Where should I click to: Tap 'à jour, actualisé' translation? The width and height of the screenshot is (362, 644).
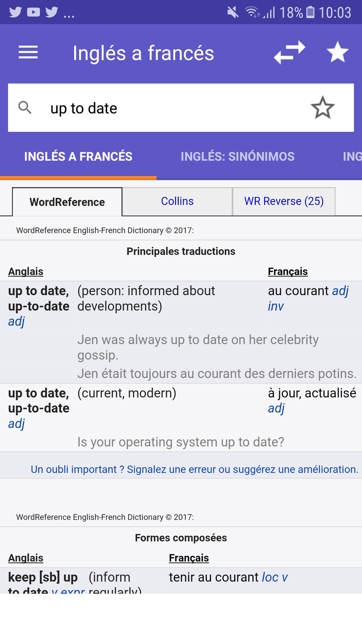point(312,393)
